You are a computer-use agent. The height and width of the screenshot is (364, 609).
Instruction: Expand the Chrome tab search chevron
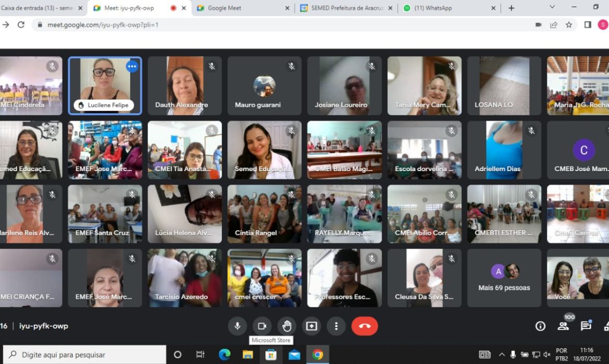(552, 7)
